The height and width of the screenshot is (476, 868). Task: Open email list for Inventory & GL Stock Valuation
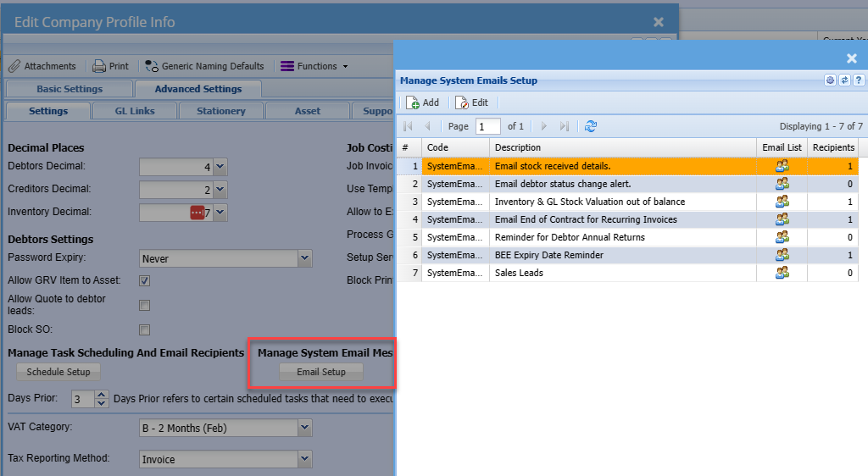click(782, 202)
